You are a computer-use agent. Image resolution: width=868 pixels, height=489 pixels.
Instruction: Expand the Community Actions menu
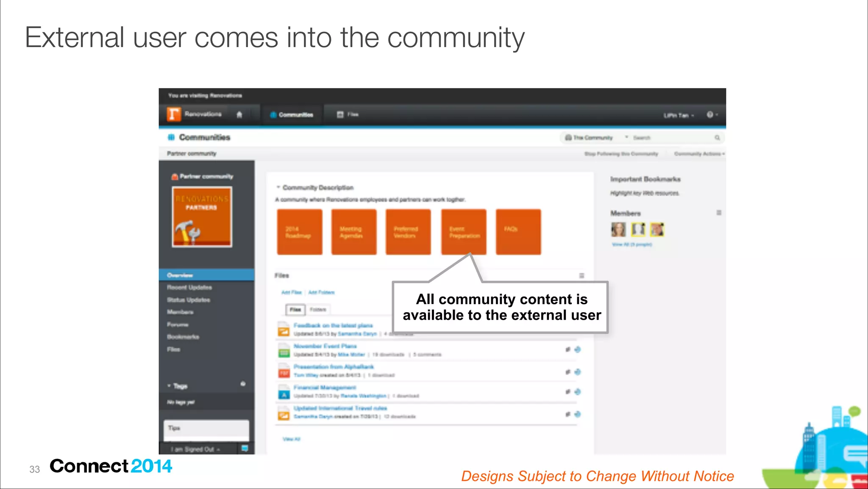[700, 154]
